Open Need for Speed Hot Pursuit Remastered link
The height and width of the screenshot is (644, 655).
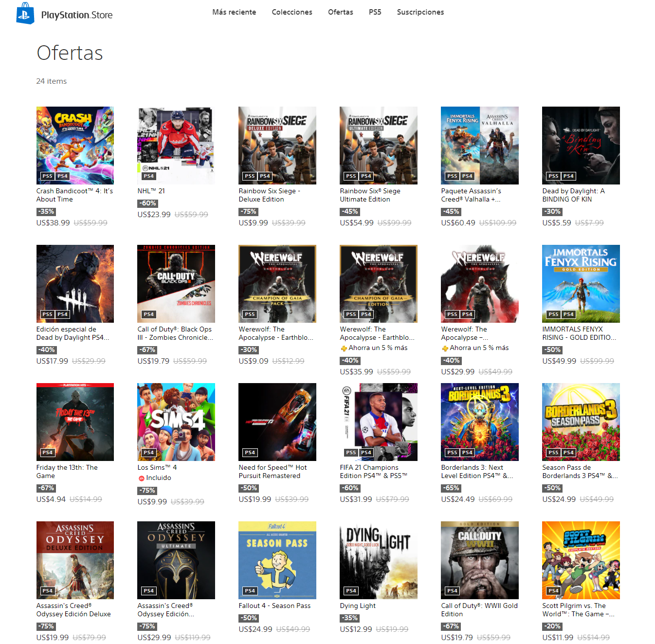coord(273,472)
